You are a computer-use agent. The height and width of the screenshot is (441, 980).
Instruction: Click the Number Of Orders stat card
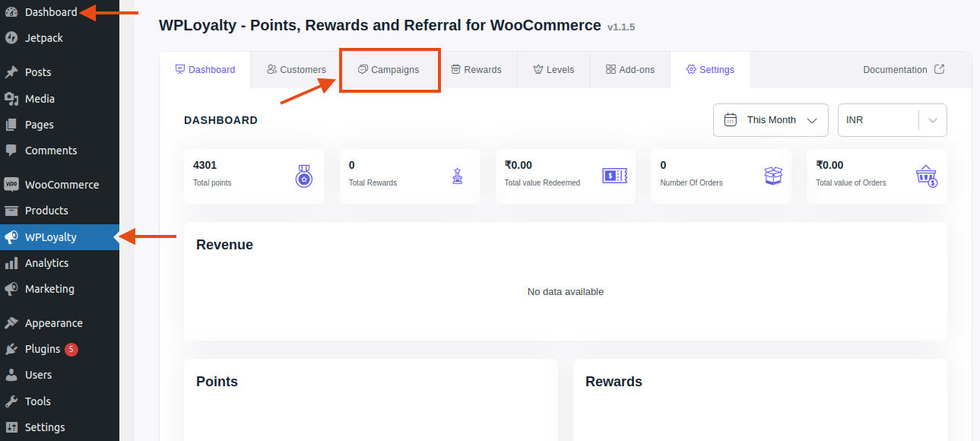721,176
